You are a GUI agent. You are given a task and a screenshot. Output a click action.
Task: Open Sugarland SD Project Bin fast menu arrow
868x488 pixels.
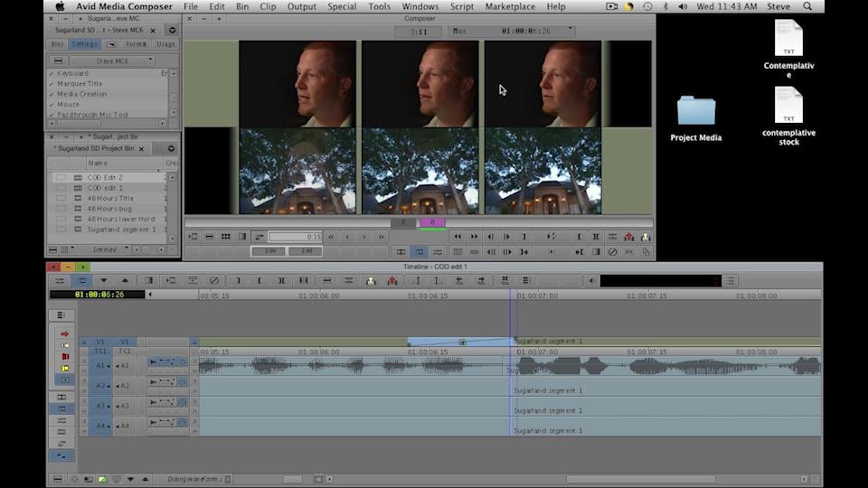[x=171, y=148]
